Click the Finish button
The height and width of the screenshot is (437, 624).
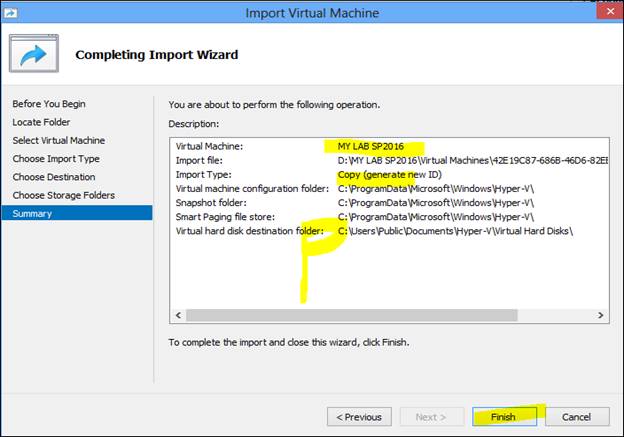[503, 416]
